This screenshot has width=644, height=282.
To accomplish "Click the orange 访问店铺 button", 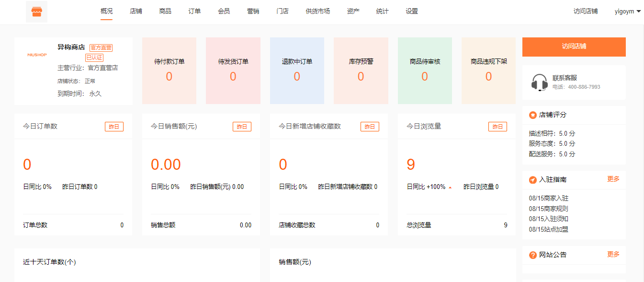I will click(574, 47).
